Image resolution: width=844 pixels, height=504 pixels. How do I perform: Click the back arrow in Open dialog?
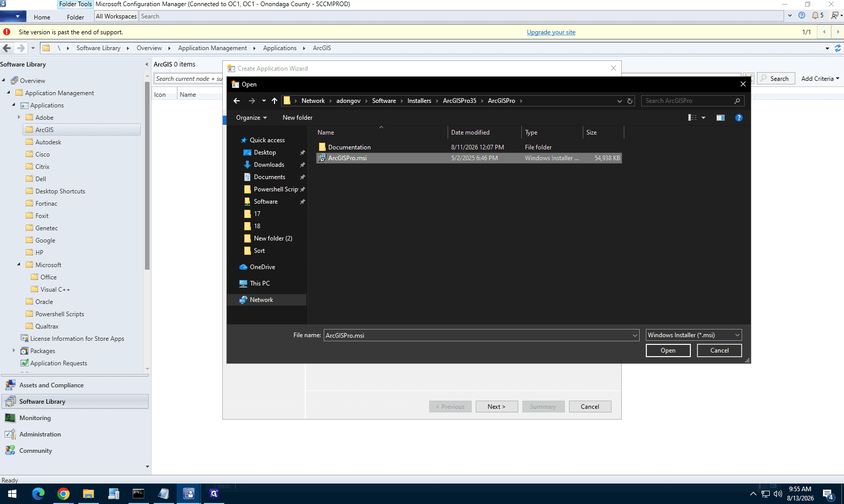(237, 101)
